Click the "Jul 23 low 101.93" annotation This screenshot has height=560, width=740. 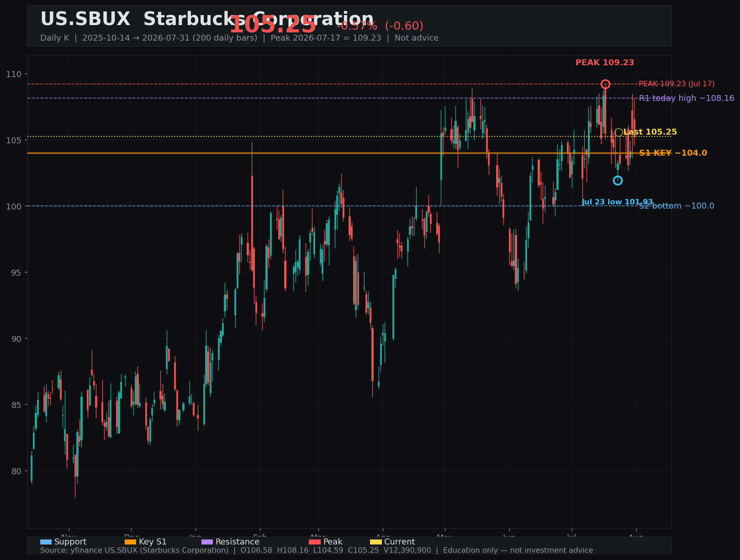click(x=617, y=202)
